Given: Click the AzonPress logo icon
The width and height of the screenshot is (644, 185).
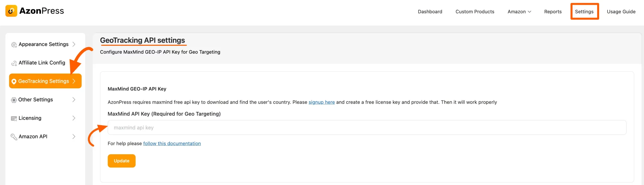Looking at the screenshot, I should (11, 11).
